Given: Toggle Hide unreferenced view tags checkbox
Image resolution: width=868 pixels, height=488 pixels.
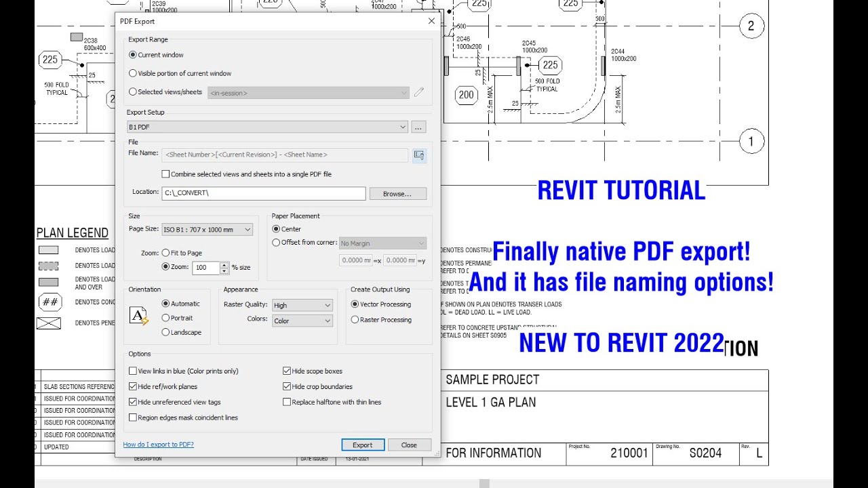Looking at the screenshot, I should tap(133, 402).
